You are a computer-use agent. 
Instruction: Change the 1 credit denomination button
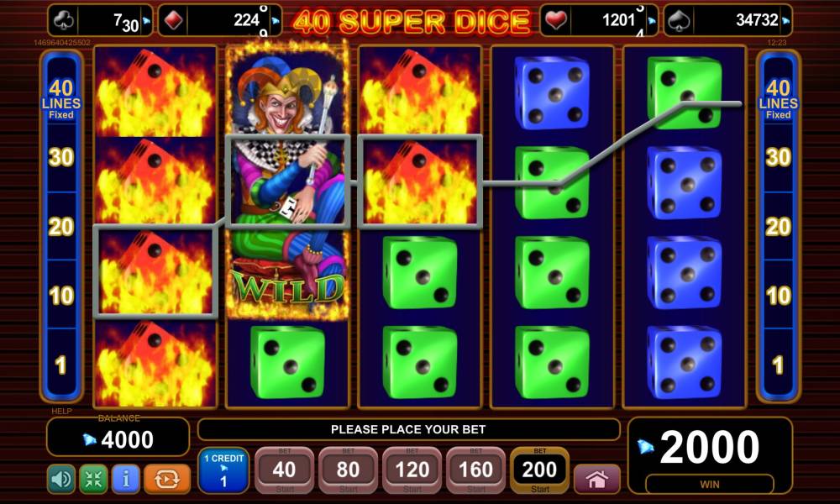tap(223, 470)
